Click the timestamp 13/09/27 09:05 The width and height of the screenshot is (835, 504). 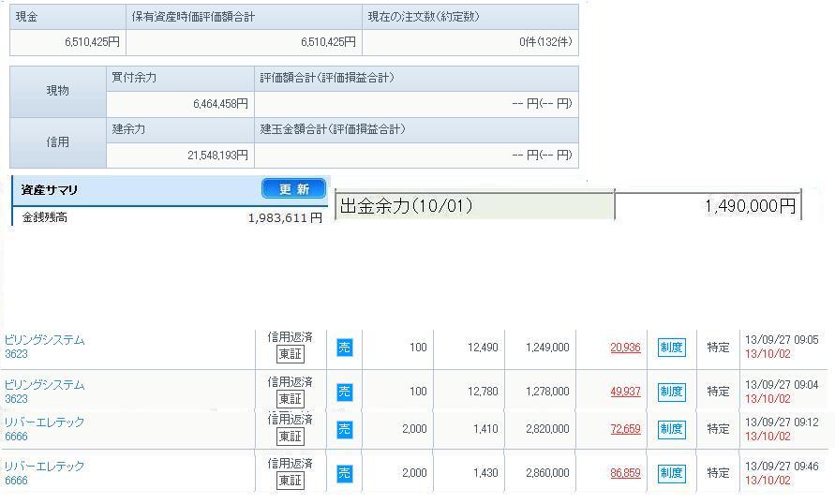782,339
